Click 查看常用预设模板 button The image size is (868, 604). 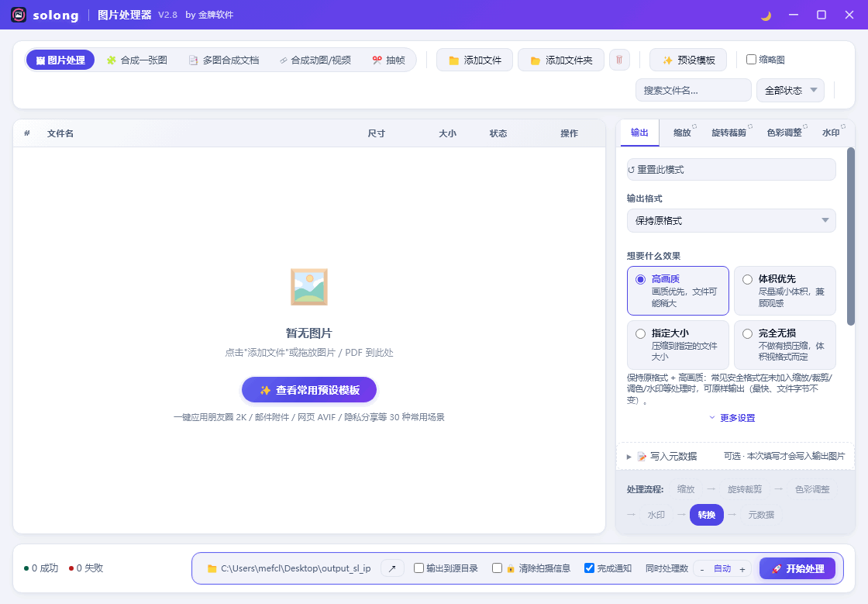(309, 390)
